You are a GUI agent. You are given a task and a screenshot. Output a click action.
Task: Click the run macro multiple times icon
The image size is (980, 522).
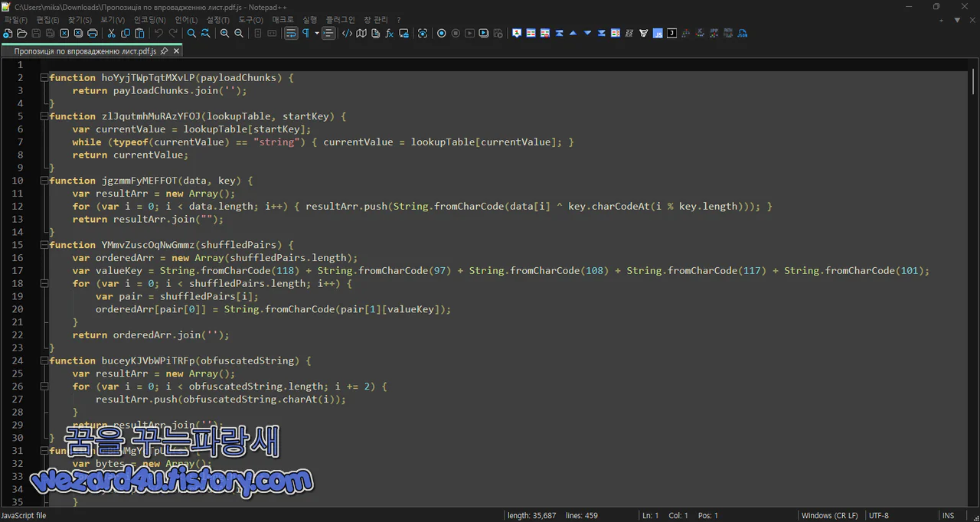(x=484, y=34)
